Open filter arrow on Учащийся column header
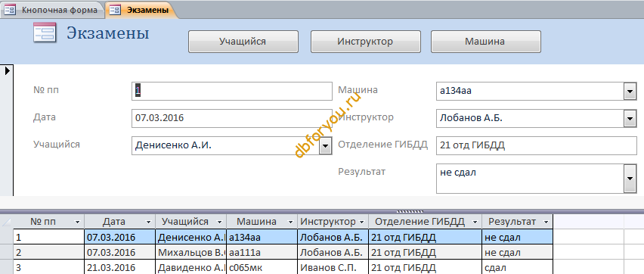644x274 pixels. click(220, 223)
